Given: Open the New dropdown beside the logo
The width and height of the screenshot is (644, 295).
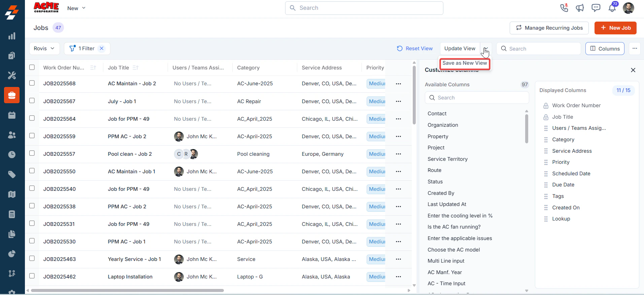Looking at the screenshot, I should 76,8.
